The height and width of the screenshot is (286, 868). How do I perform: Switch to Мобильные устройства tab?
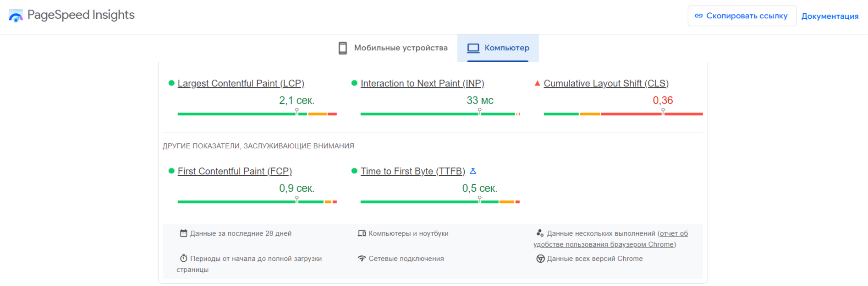(393, 48)
